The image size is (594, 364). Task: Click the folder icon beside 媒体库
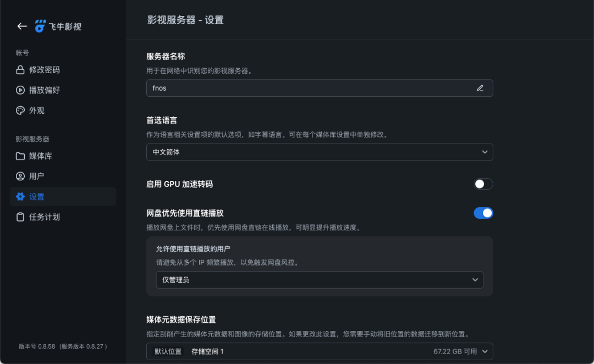(x=19, y=156)
